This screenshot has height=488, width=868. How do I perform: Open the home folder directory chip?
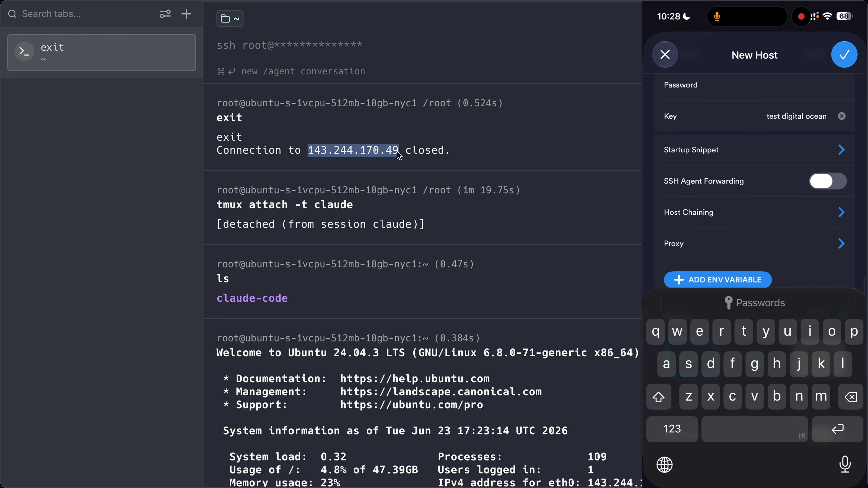pyautogui.click(x=230, y=18)
